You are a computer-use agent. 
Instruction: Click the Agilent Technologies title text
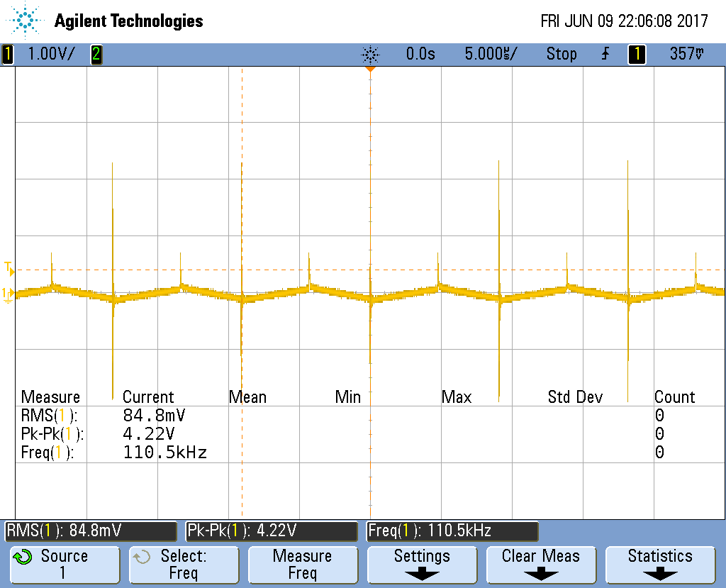point(129,21)
